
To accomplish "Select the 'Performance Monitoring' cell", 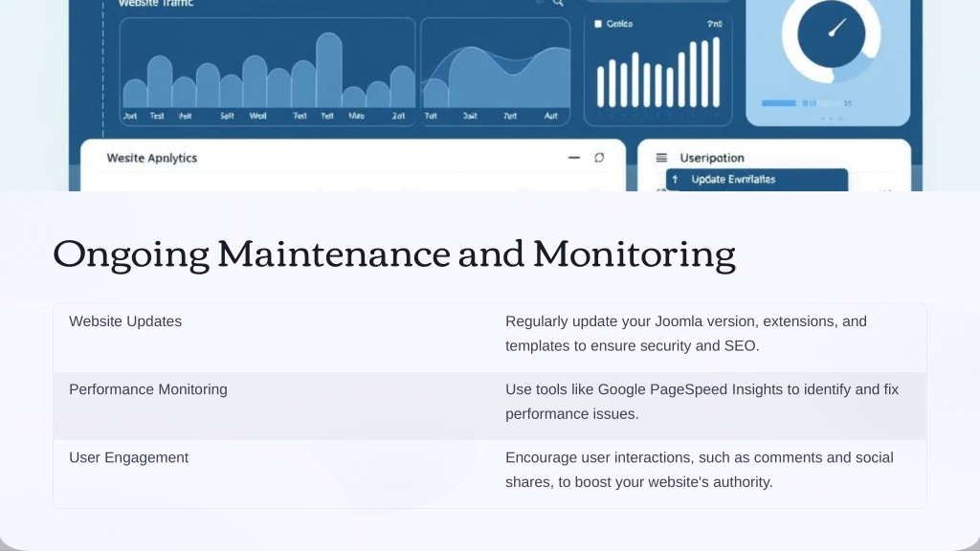I will click(148, 389).
